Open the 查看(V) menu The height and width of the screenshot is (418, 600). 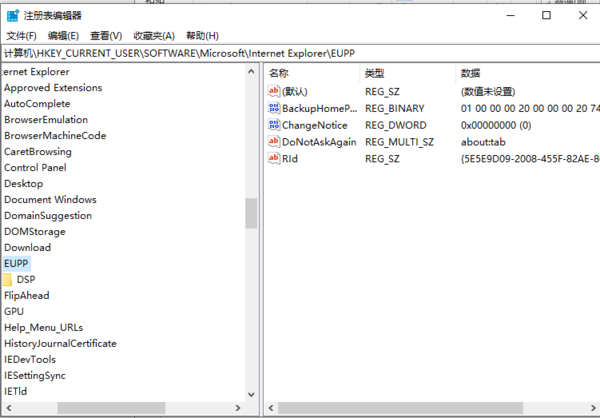tap(106, 35)
